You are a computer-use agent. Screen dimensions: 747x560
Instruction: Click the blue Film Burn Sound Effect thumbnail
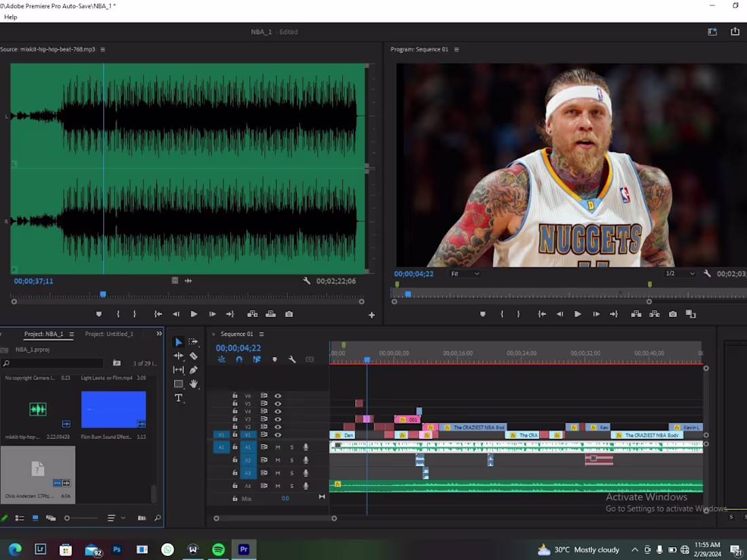click(113, 410)
